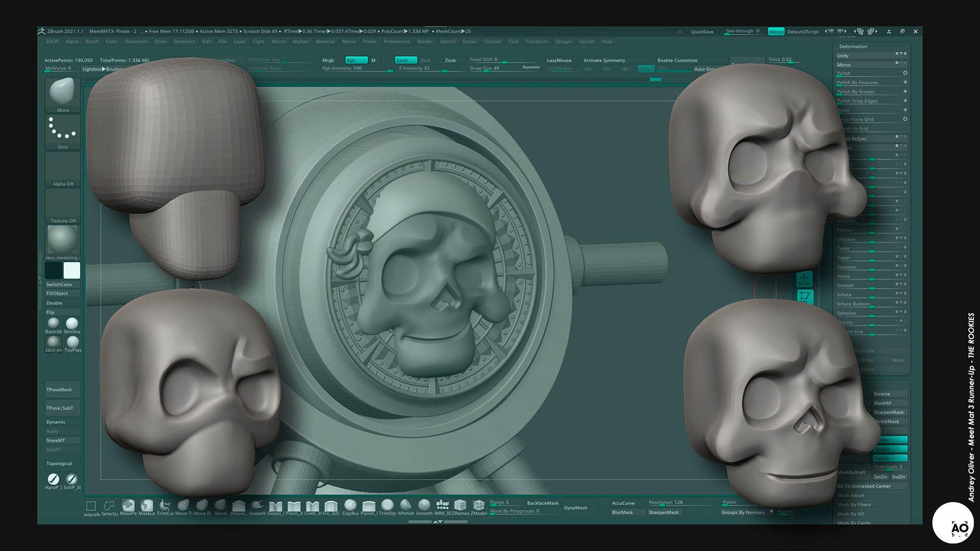
Task: Enable BackfaceMask
Action: point(543,503)
